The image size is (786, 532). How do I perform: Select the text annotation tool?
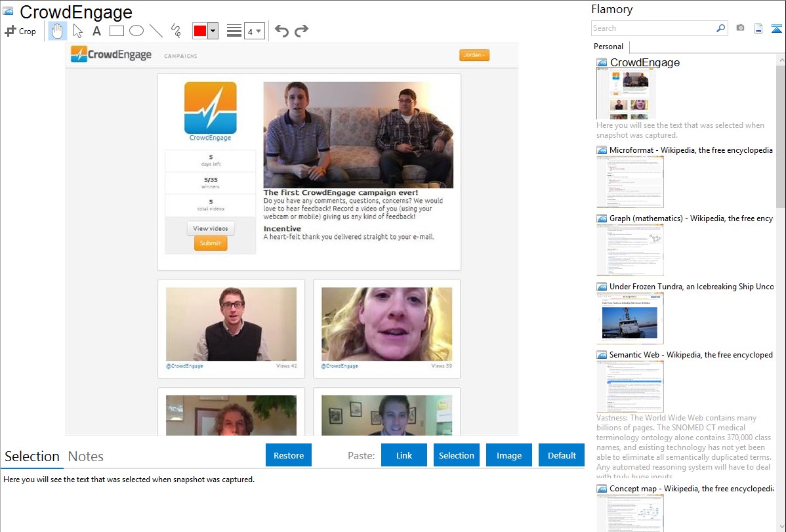tap(96, 31)
